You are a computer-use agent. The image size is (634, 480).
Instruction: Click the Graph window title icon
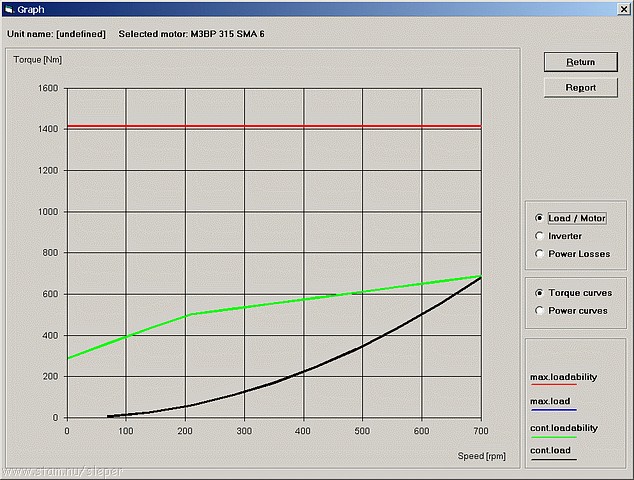click(9, 9)
